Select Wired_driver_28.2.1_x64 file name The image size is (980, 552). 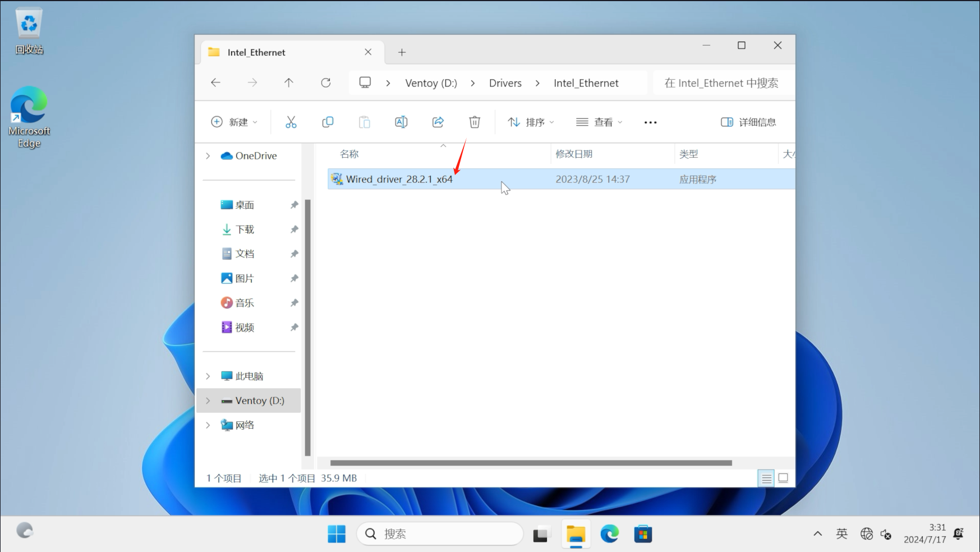399,180
